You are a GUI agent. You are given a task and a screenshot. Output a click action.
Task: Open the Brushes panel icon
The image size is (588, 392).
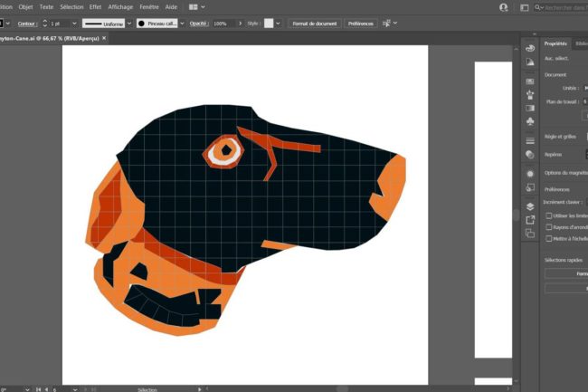pos(530,95)
